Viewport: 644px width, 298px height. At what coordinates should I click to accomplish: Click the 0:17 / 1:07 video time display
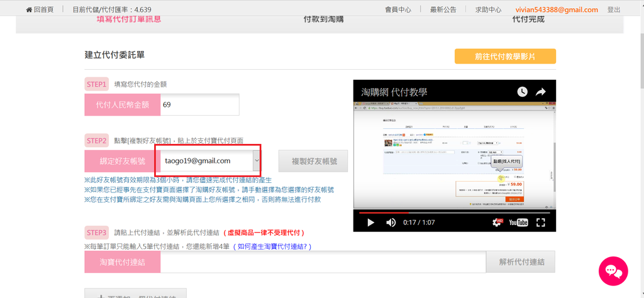[419, 223]
